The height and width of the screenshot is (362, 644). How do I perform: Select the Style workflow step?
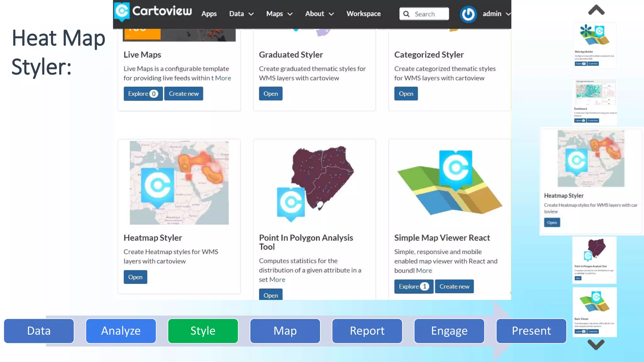click(203, 331)
